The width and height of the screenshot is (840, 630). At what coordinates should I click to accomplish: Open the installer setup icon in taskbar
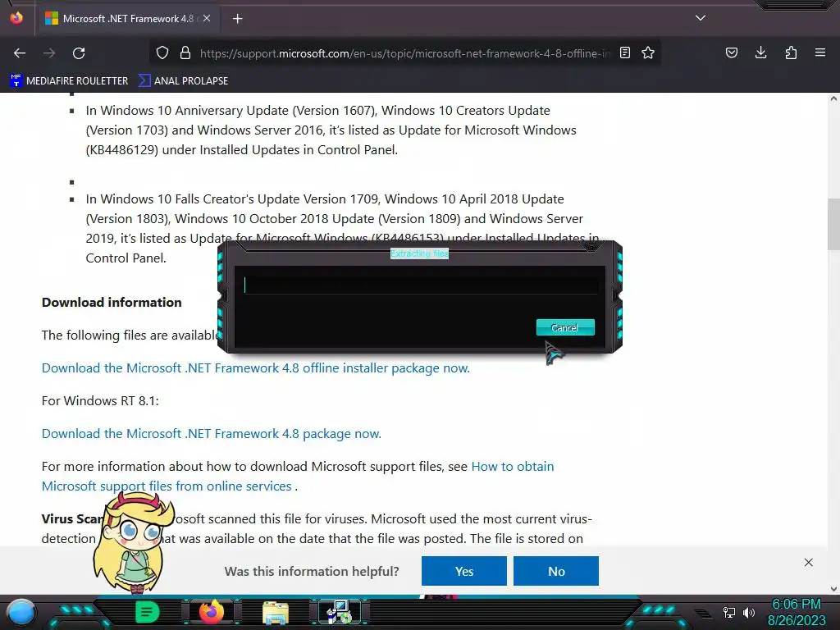tap(339, 612)
